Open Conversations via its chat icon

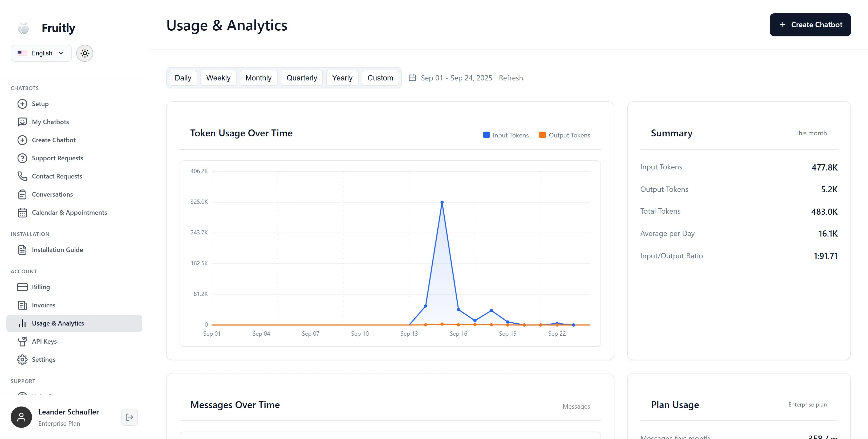22,194
